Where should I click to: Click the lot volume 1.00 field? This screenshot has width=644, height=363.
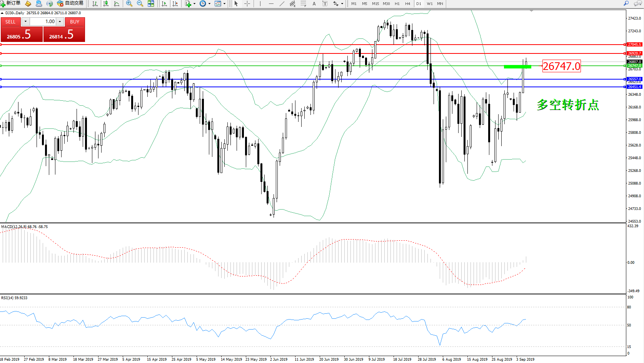43,22
